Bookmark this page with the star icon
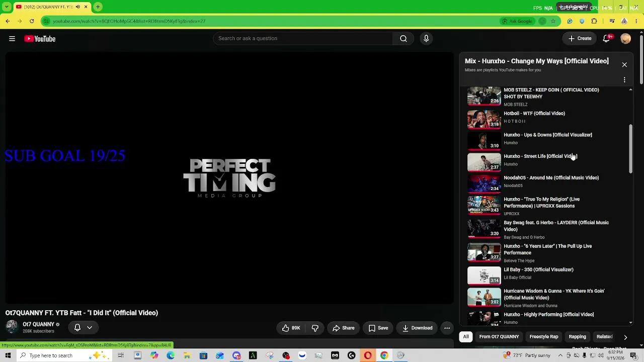Viewport: 644px width, 362px height. click(x=553, y=21)
